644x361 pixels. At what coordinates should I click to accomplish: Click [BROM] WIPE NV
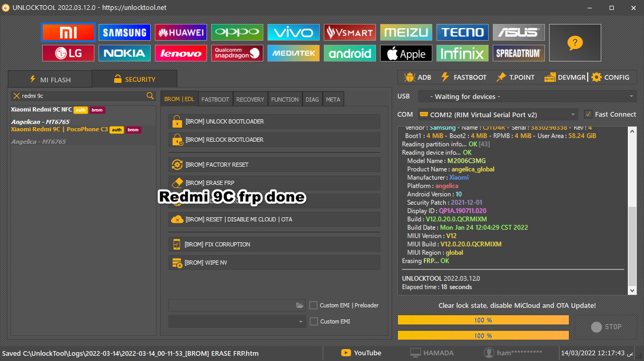[x=274, y=263]
